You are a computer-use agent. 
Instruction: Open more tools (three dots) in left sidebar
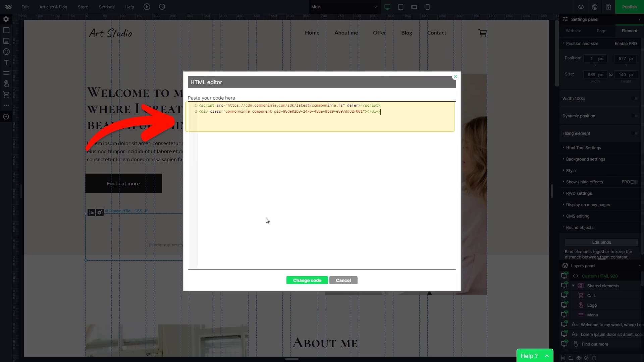[6, 105]
